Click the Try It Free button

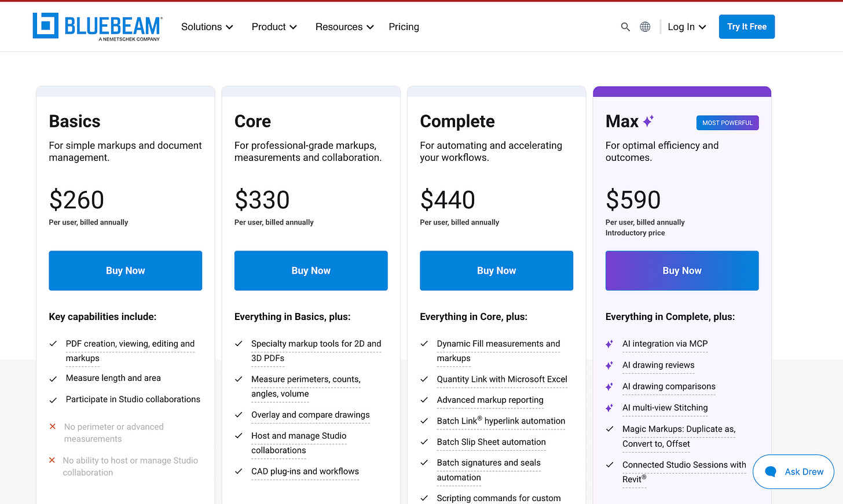point(747,27)
